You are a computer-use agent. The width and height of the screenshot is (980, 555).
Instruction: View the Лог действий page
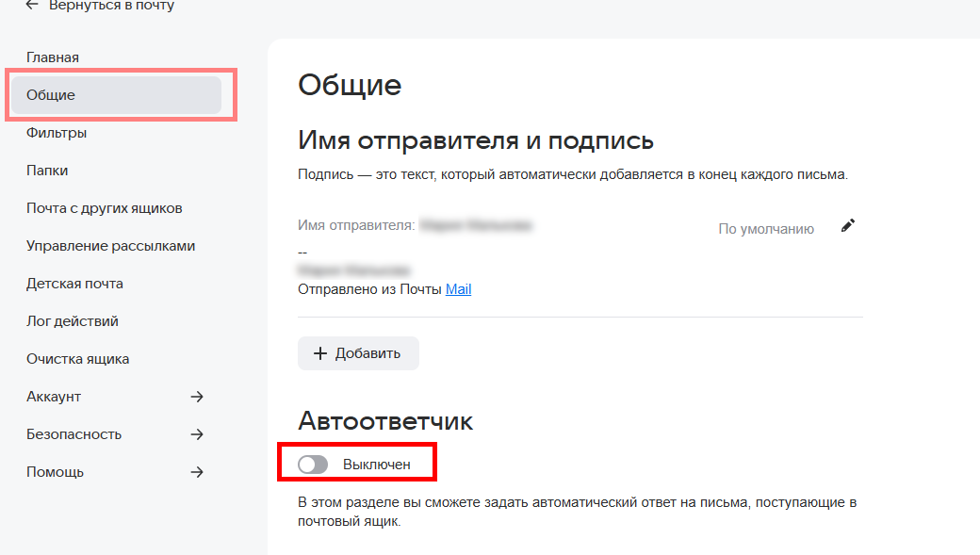pyautogui.click(x=73, y=321)
